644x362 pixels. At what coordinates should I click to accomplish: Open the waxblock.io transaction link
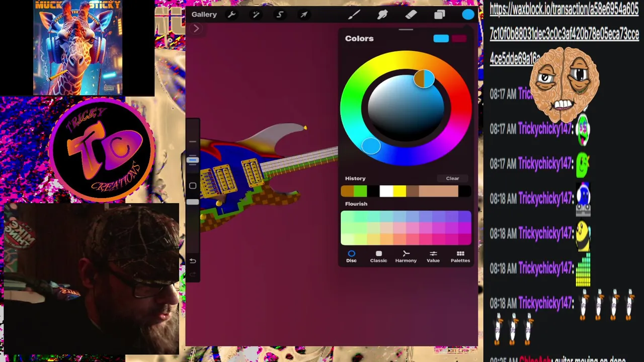(x=564, y=34)
